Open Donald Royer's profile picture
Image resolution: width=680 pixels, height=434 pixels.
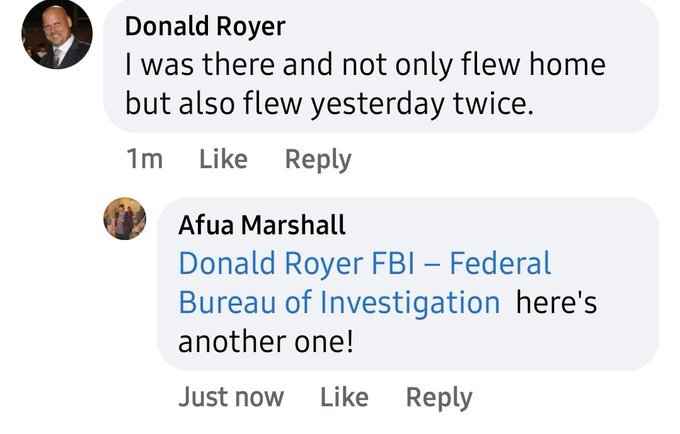tap(56, 34)
